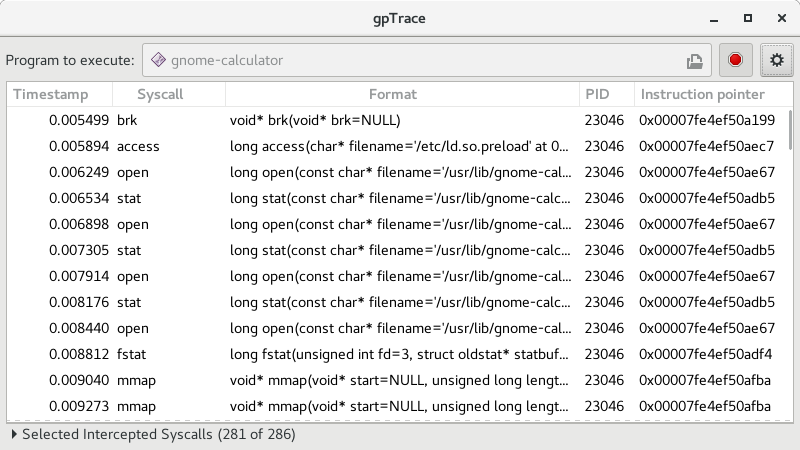Focus the Program to execute field
Viewport: 800px width, 450px height.
tap(427, 60)
